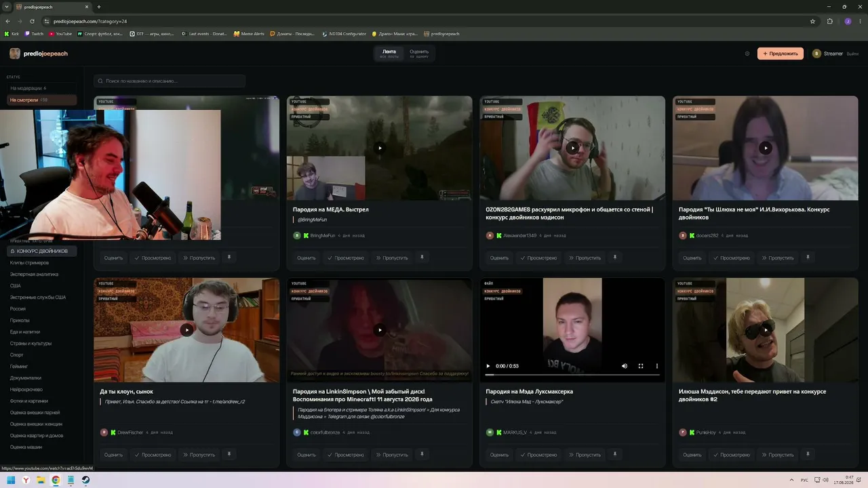868x488 pixels.
Task: Bookmark this page with the star icon
Action: click(812, 21)
